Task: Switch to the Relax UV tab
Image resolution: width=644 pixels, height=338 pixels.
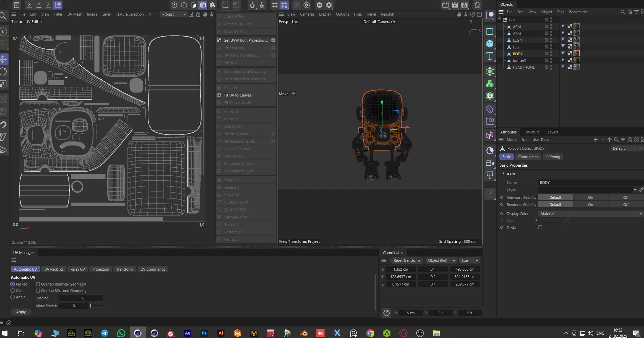Action: [78, 269]
